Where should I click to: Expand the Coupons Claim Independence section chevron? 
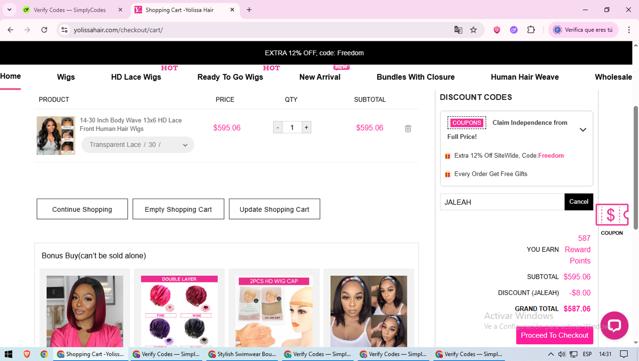click(x=583, y=130)
